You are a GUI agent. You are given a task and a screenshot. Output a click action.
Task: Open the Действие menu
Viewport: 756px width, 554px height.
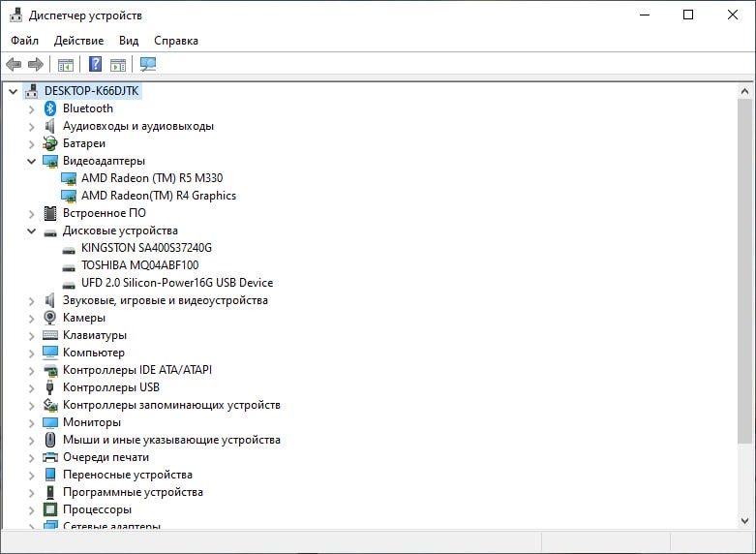tap(78, 41)
